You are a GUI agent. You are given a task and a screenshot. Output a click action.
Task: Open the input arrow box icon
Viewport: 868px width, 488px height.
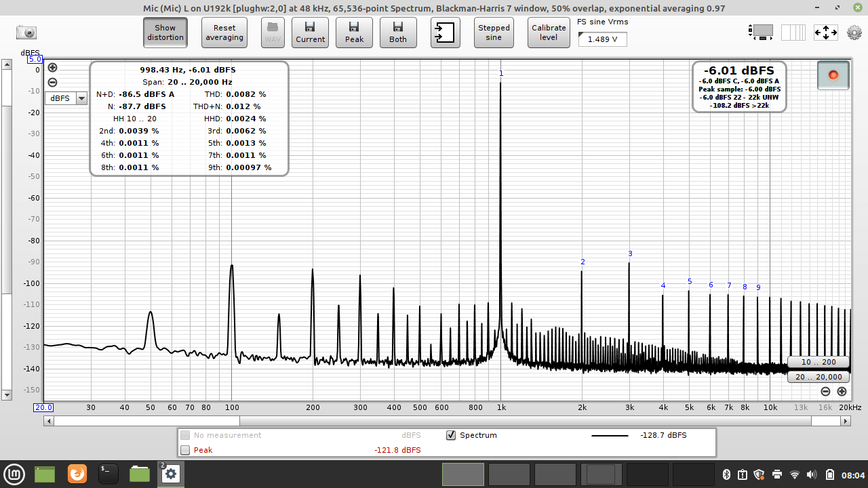click(x=445, y=32)
